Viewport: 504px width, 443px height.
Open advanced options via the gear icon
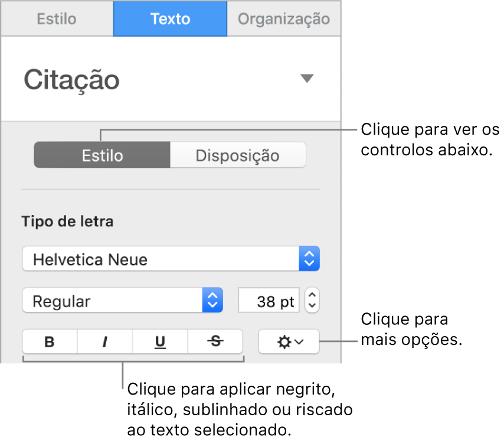[x=289, y=341]
